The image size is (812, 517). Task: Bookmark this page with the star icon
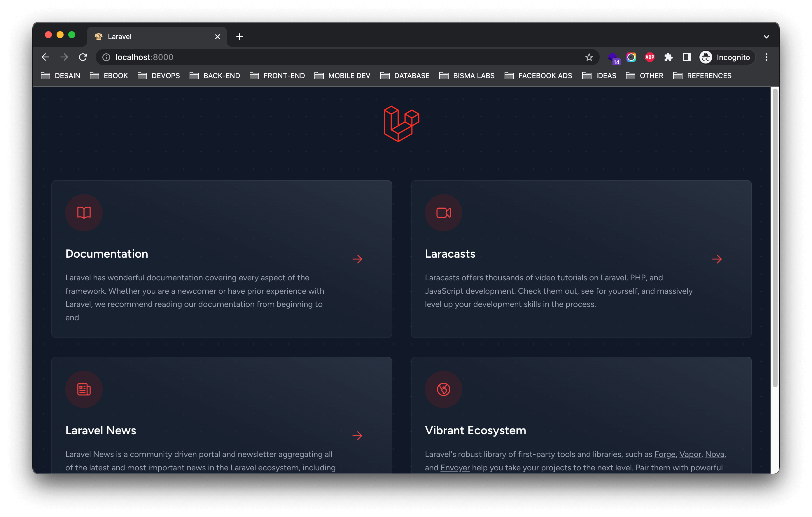tap(589, 57)
